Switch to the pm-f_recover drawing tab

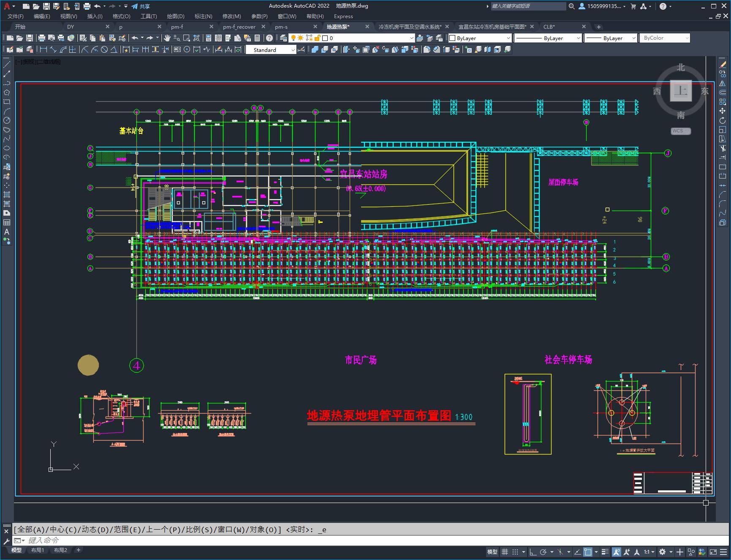click(x=239, y=27)
